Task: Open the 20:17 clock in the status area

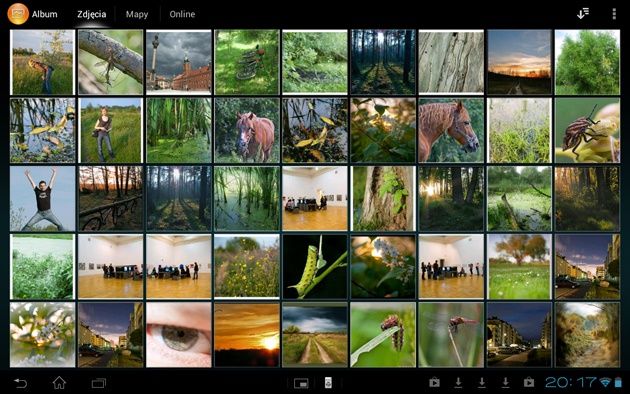Action: (x=571, y=382)
